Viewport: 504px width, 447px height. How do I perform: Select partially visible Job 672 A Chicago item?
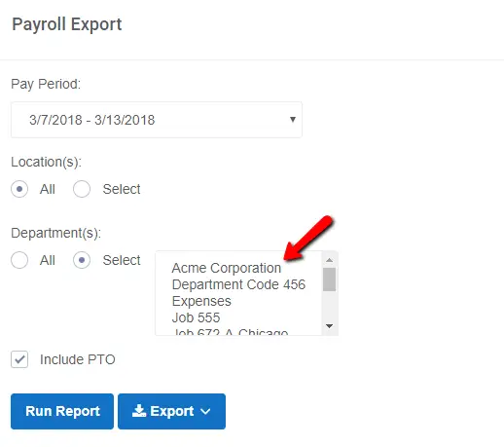click(231, 332)
